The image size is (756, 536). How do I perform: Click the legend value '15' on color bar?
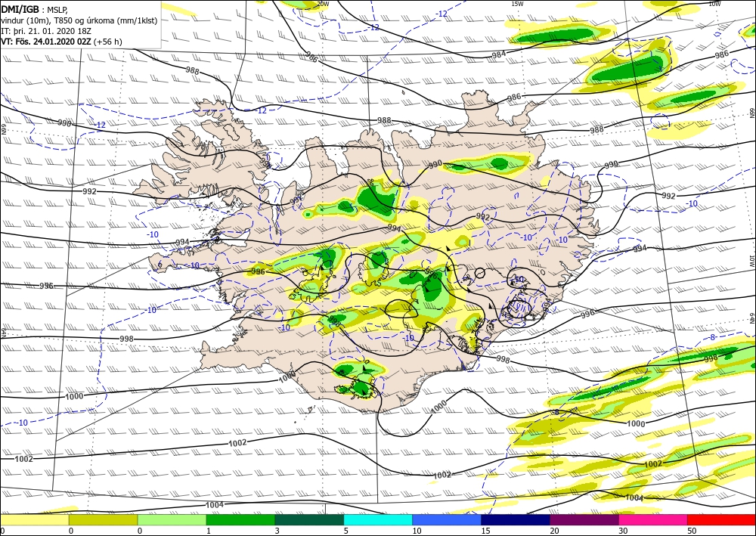pyautogui.click(x=485, y=531)
